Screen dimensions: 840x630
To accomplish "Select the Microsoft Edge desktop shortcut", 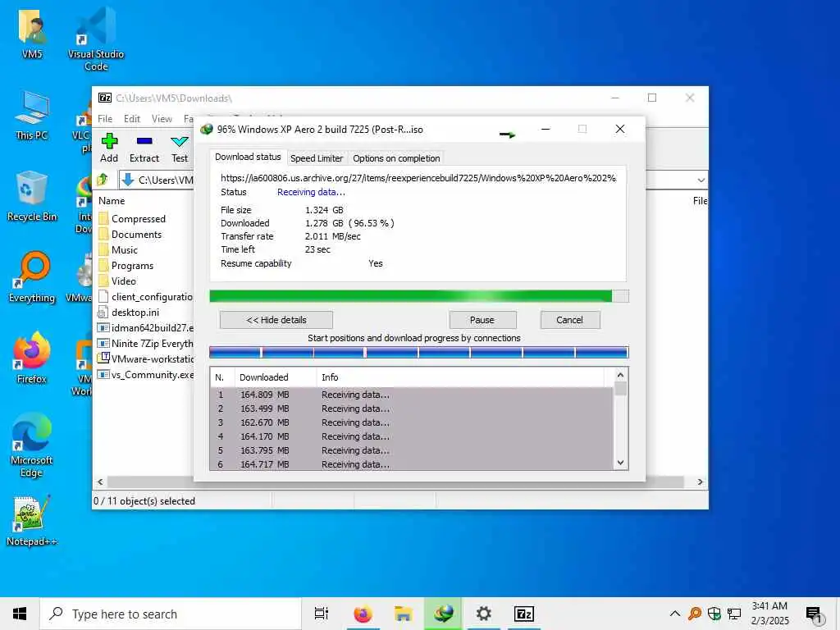I will pyautogui.click(x=32, y=445).
